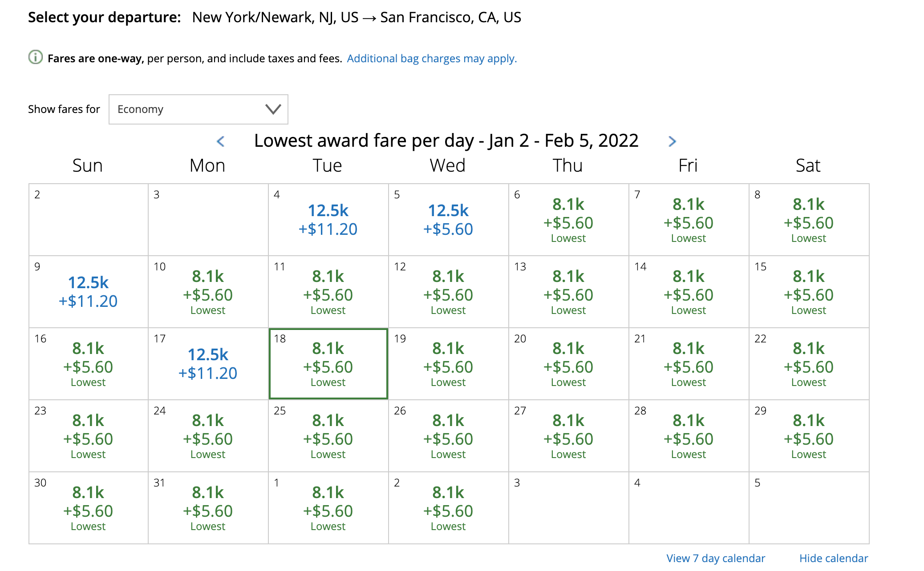Select January 5 fare 12.5k +$5.60

point(448,220)
